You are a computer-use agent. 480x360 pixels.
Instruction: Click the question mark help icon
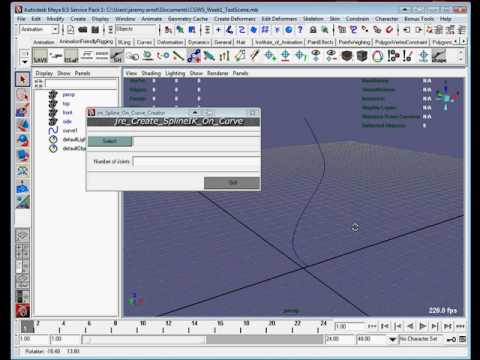pyautogui.click(x=300, y=30)
